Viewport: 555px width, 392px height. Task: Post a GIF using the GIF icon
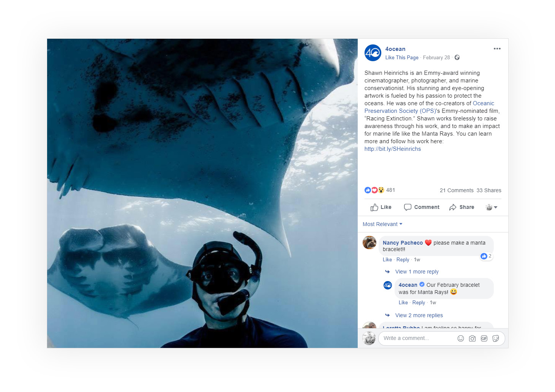tap(484, 338)
